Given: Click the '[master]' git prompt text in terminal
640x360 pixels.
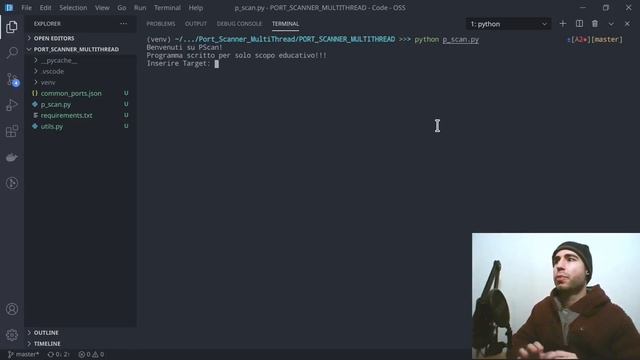Looking at the screenshot, I should [607, 40].
